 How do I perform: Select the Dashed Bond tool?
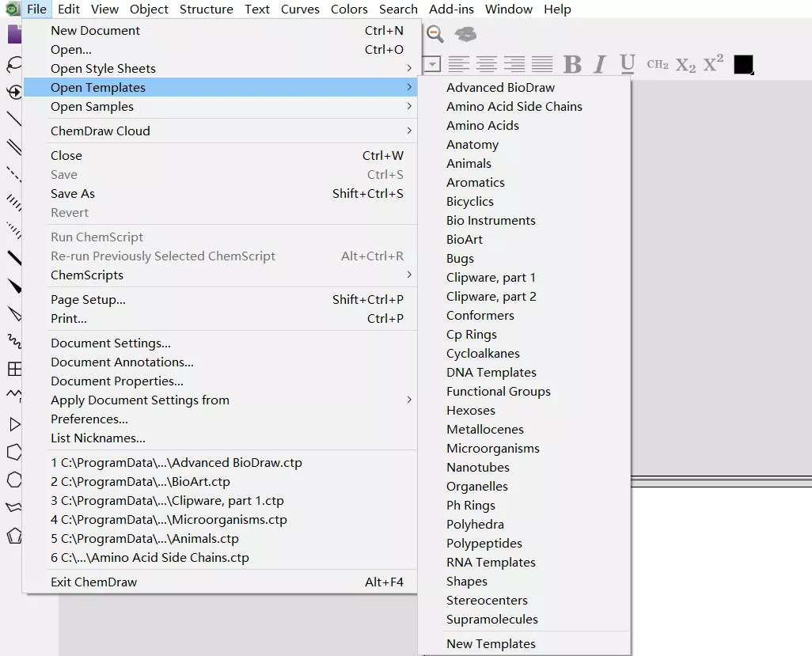coord(14,174)
